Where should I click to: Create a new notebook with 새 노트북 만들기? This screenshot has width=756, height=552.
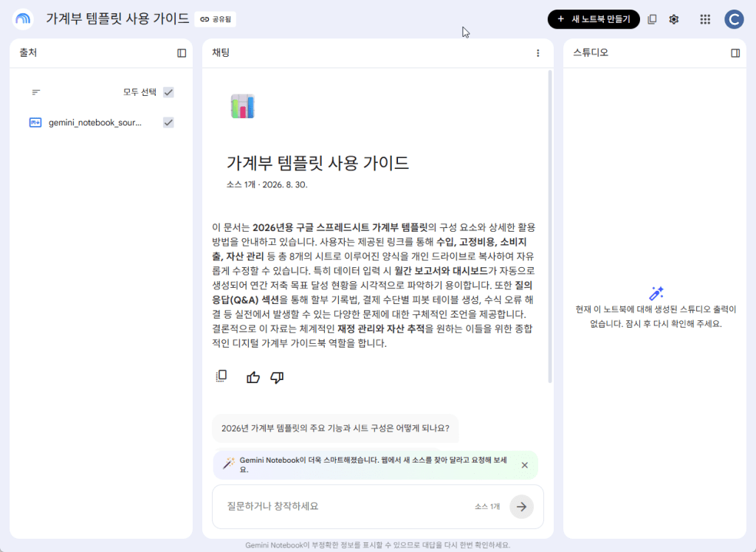tap(594, 19)
